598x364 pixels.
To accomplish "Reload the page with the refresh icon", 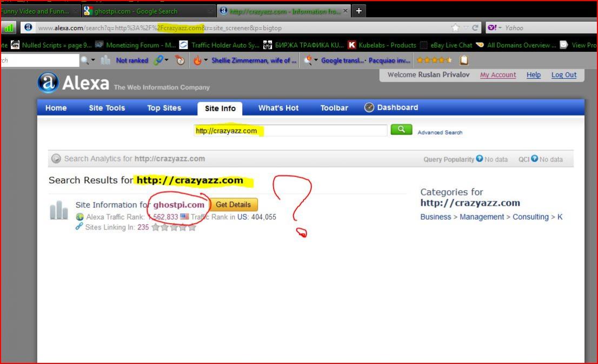I will coord(475,28).
